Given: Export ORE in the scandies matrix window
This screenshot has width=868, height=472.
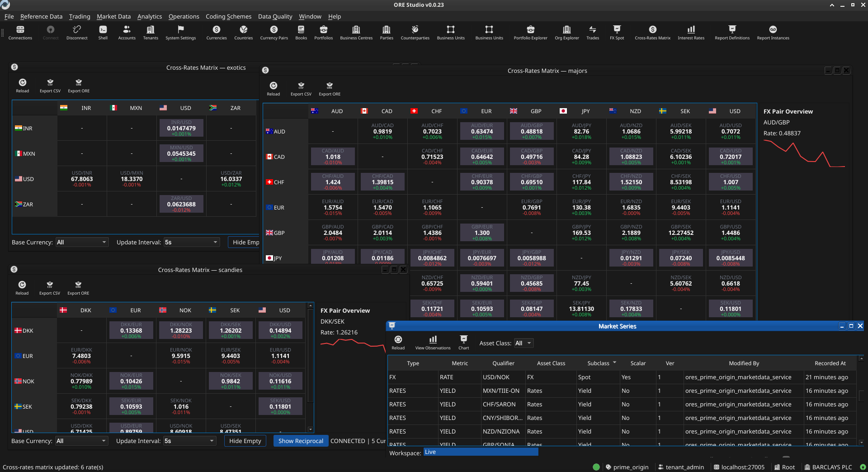Looking at the screenshot, I should click(78, 288).
